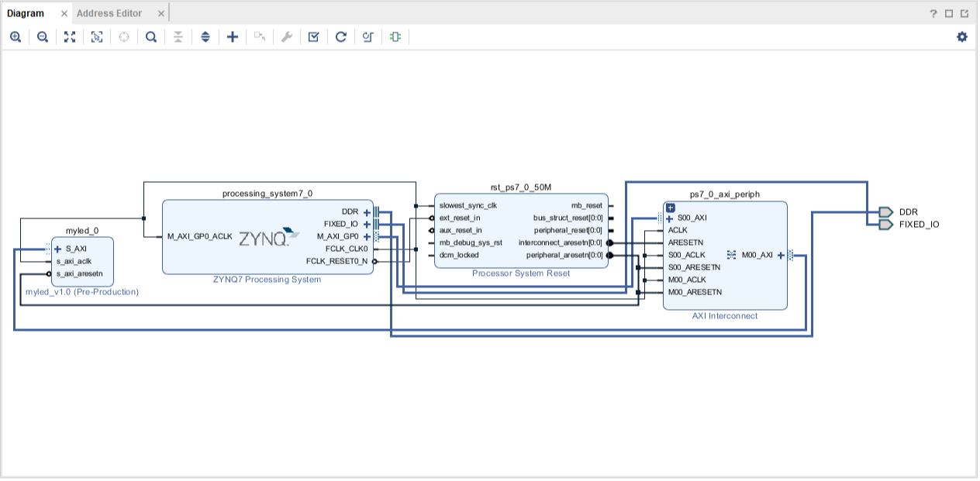This screenshot has height=481, width=980.
Task: Select the bus_struct_reset[0:0] pin
Action: click(568, 218)
